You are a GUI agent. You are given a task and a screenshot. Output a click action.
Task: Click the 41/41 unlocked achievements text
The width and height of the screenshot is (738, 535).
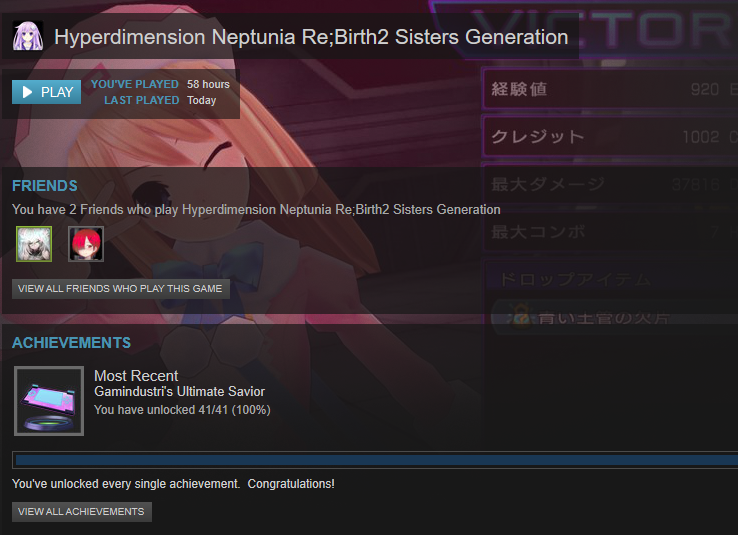point(182,410)
